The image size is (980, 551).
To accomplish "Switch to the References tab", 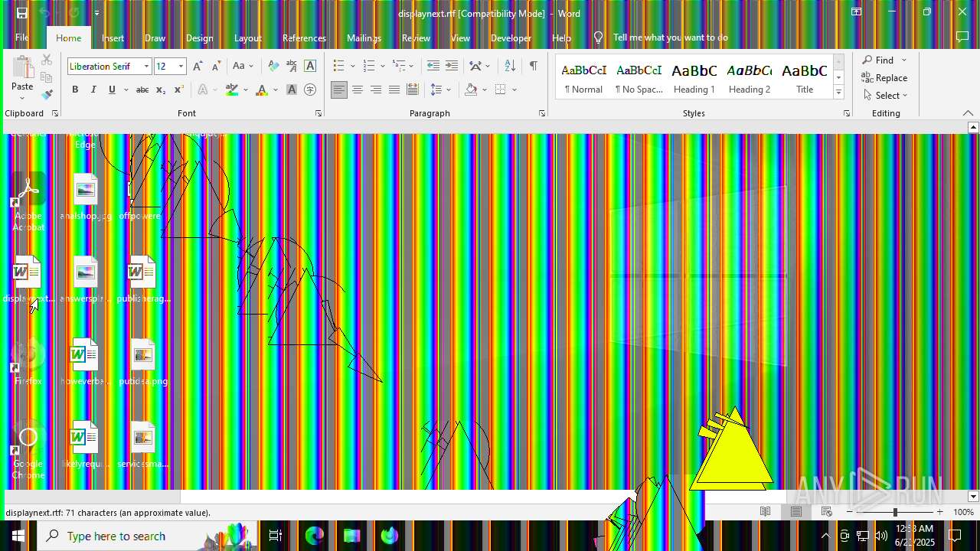I will pyautogui.click(x=304, y=37).
